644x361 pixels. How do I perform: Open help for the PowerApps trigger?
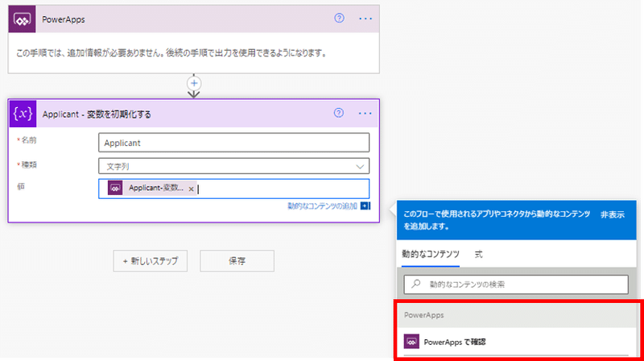339,18
